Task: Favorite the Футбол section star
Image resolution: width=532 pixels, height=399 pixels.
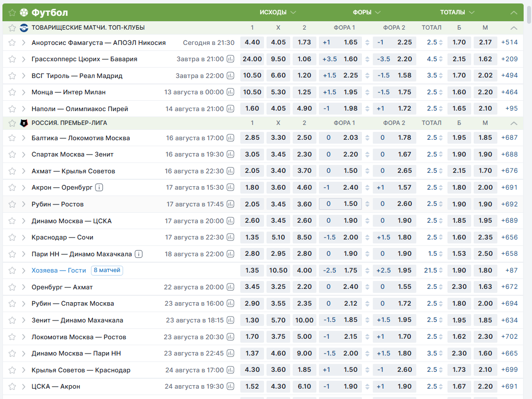Action: 12,13
